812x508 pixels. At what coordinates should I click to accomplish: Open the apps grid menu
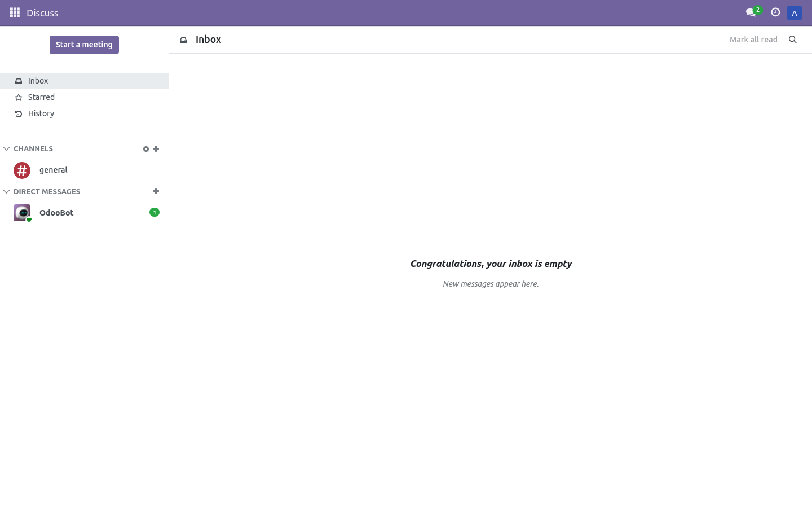(15, 12)
